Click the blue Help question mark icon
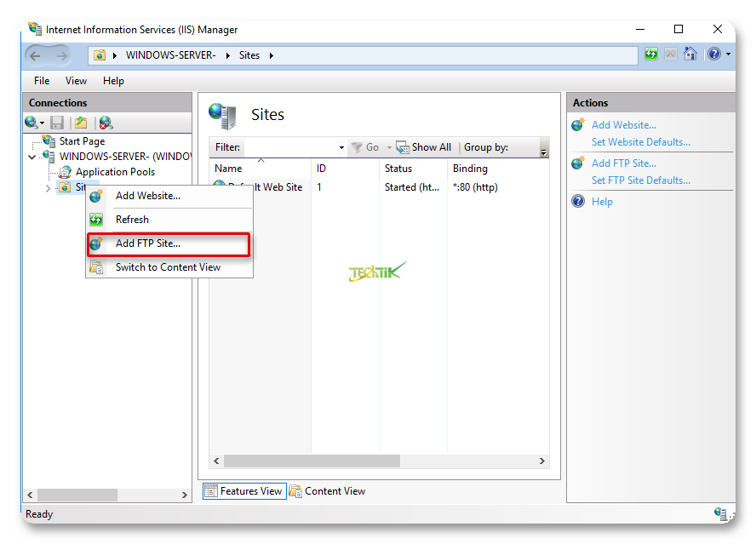Screen dimensions: 756x544 click(x=712, y=54)
